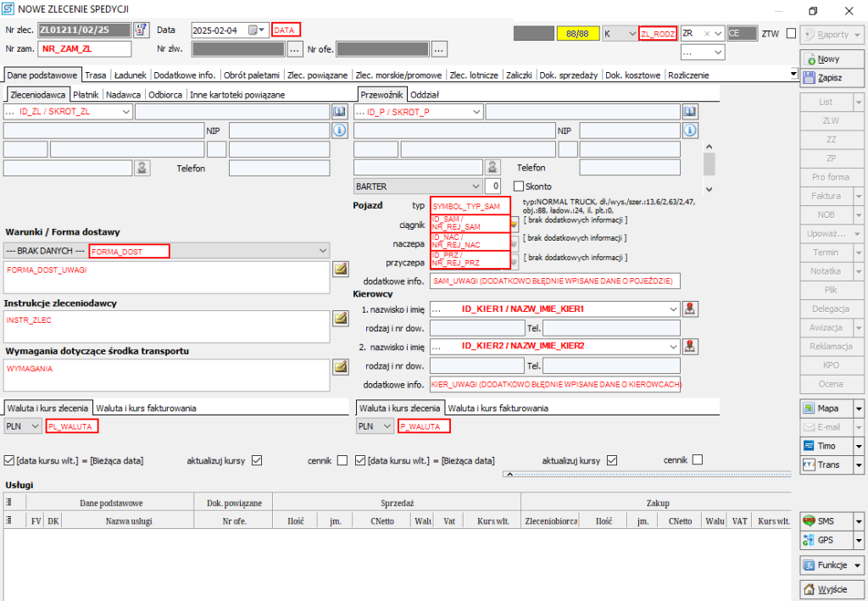This screenshot has height=601, width=868.
Task: Click the Zleceniodawca contact person icon
Action: 143,168
